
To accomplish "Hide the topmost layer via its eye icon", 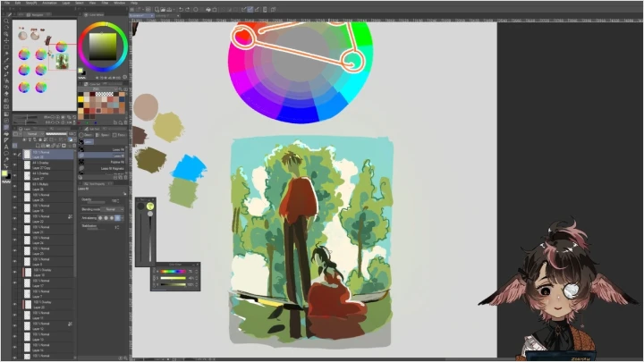I will point(14,153).
